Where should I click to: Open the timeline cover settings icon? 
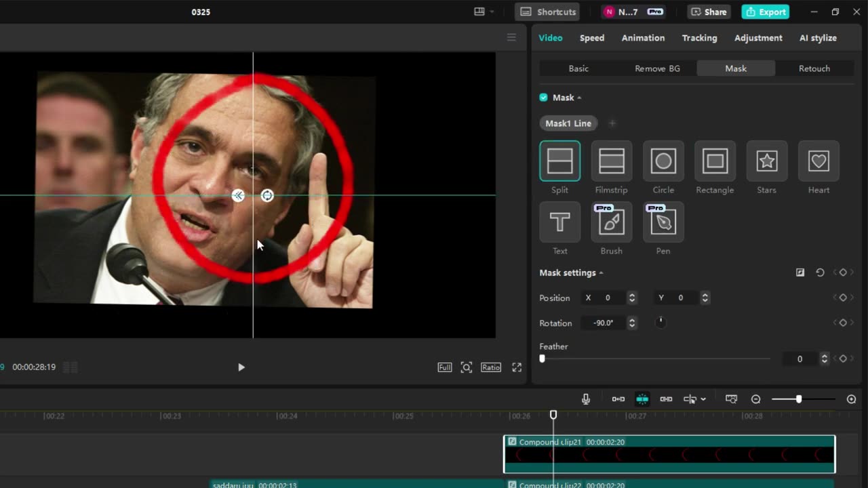click(x=731, y=399)
